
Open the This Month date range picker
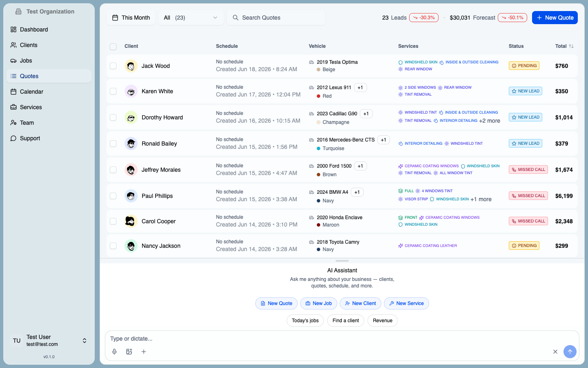tap(131, 18)
